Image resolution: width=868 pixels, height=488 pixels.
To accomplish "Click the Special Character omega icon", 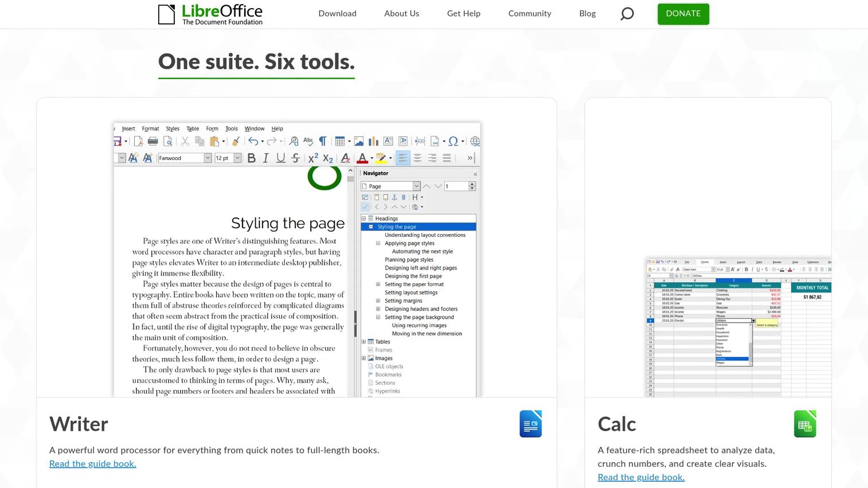I will [x=453, y=141].
